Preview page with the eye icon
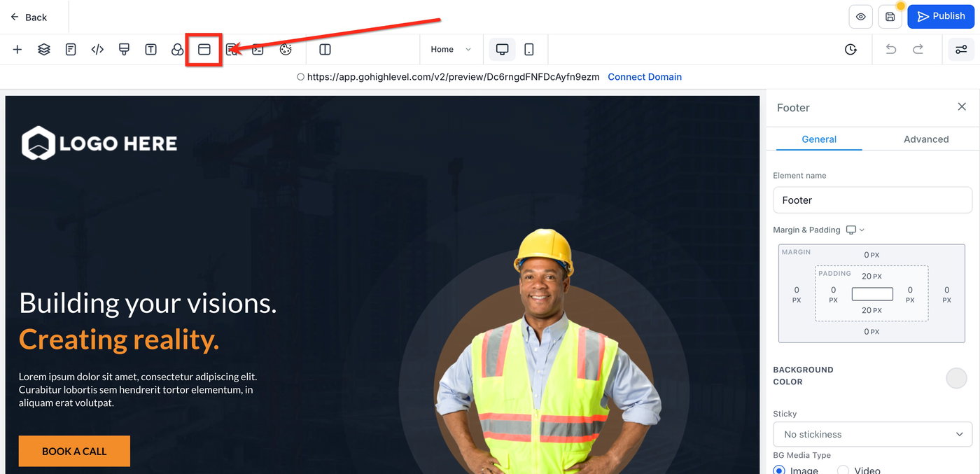 860,17
